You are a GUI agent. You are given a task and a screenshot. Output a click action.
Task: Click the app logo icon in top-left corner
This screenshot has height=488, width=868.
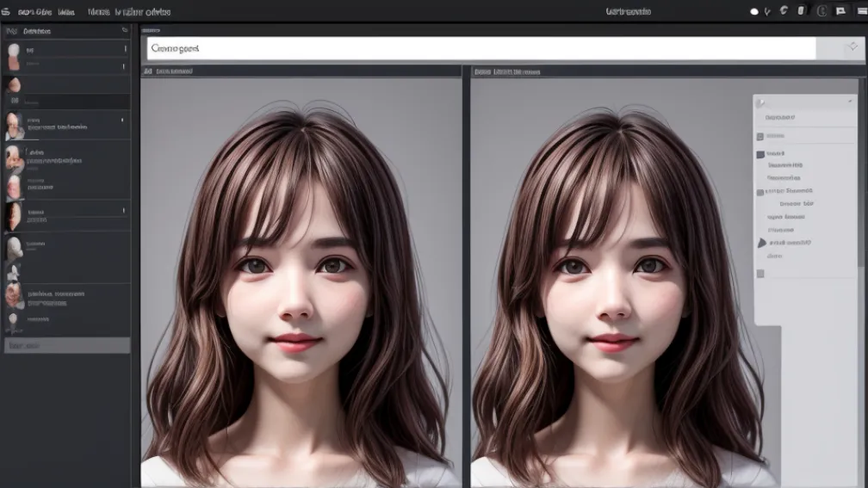pyautogui.click(x=5, y=12)
